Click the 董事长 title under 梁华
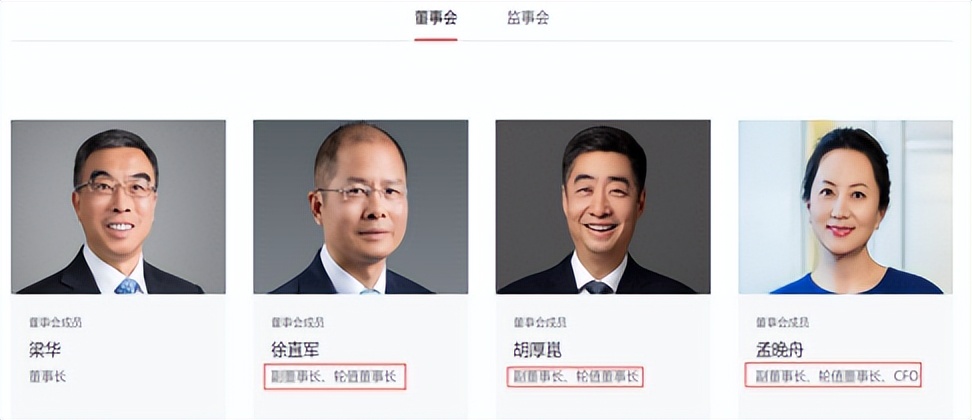Image resolution: width=972 pixels, height=420 pixels. tap(47, 376)
